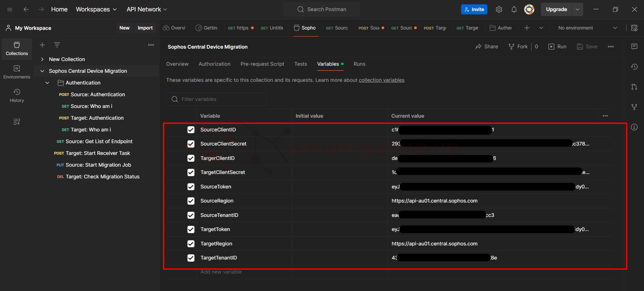
Task: Uncheck the TargetRegion variable
Action: (x=191, y=244)
